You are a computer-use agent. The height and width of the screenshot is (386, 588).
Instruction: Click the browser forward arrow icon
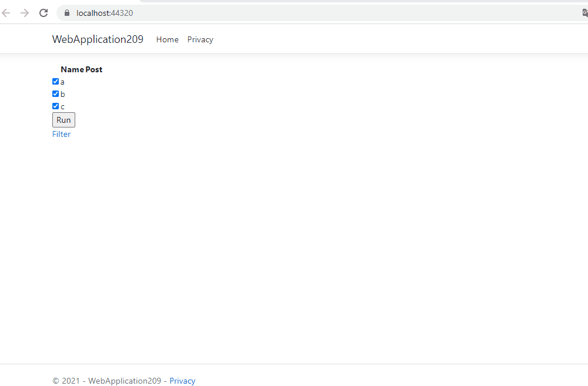click(x=24, y=12)
